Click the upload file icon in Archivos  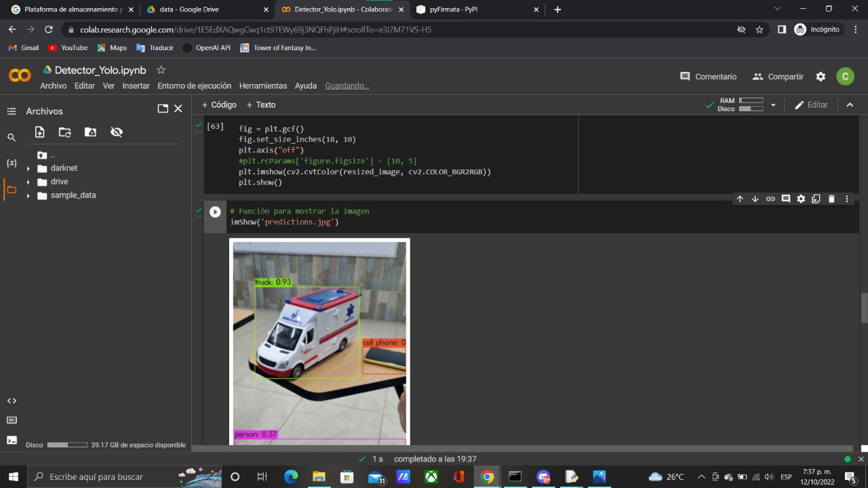pyautogui.click(x=39, y=132)
